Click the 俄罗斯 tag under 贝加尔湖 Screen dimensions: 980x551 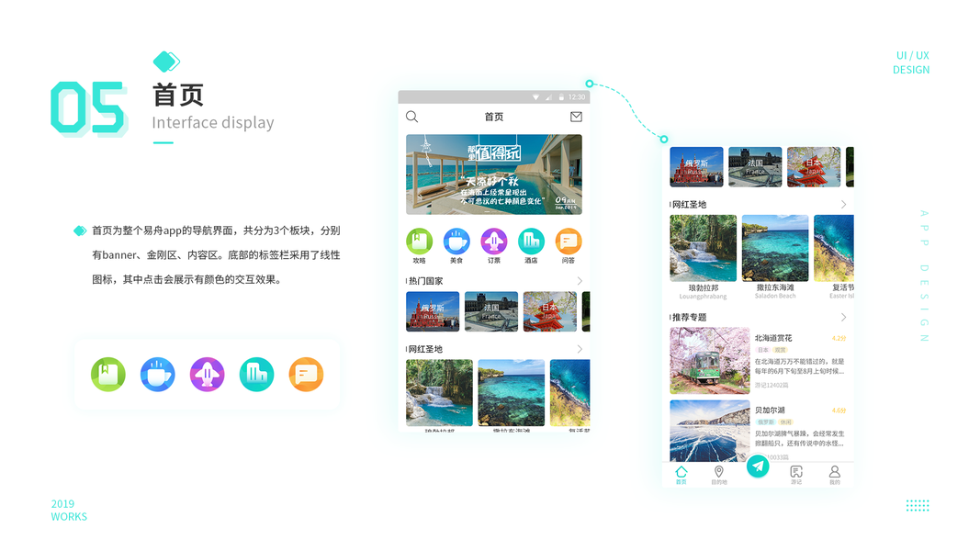coord(765,422)
